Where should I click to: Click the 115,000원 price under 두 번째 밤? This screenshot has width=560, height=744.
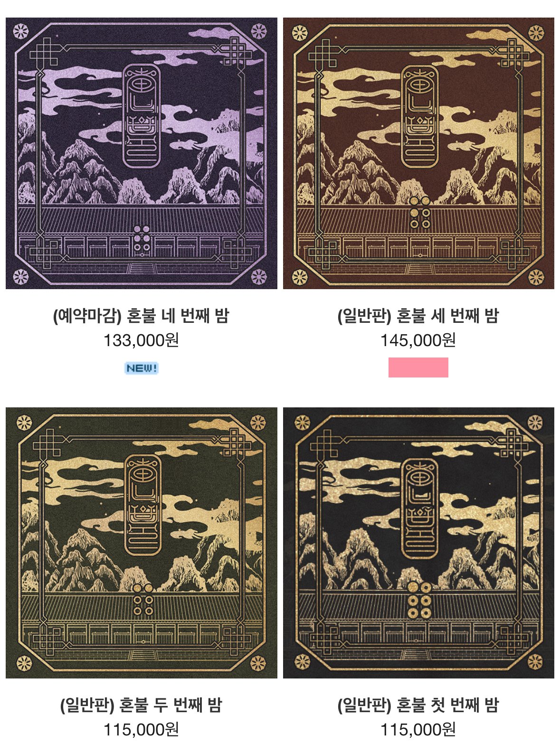click(141, 730)
